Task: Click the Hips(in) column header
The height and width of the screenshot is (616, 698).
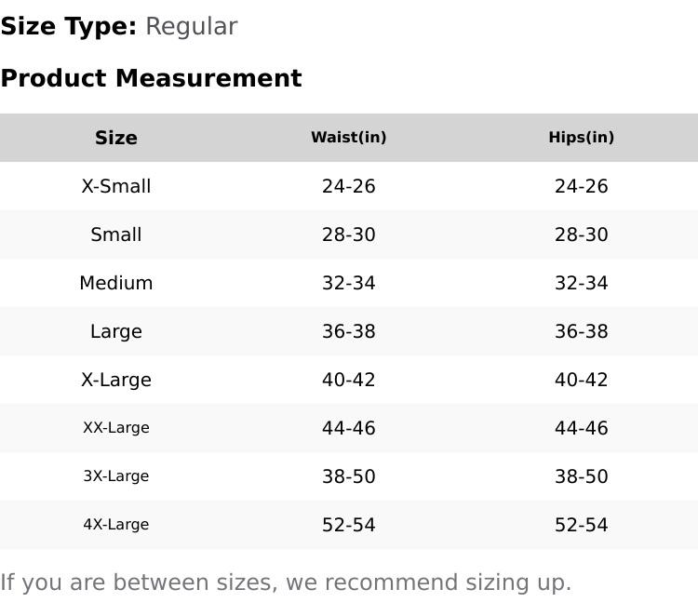Action: pyautogui.click(x=582, y=138)
